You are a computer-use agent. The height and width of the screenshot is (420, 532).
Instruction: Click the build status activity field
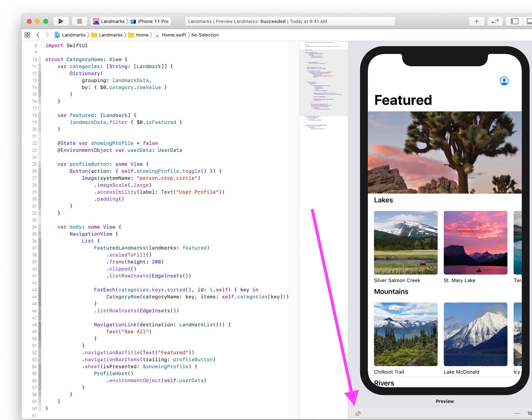(290, 21)
